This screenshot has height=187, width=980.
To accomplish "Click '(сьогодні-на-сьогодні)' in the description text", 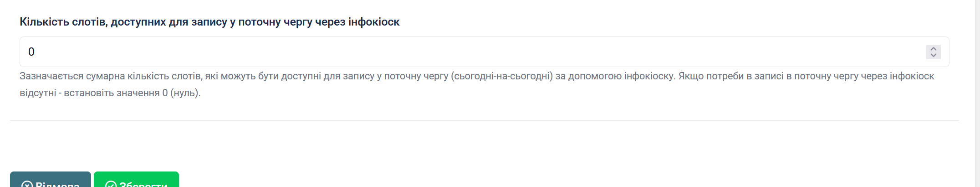I will pos(502,76).
